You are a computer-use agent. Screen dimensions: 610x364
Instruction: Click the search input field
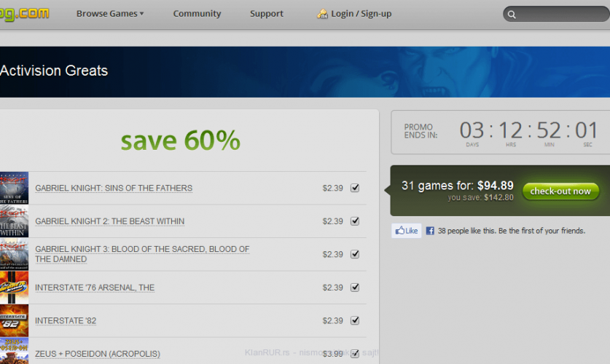tap(561, 14)
